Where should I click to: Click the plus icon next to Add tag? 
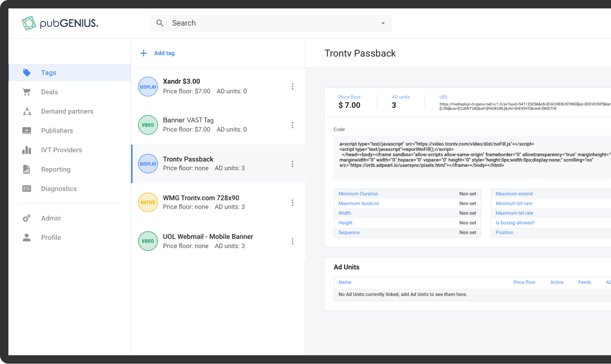pos(143,53)
